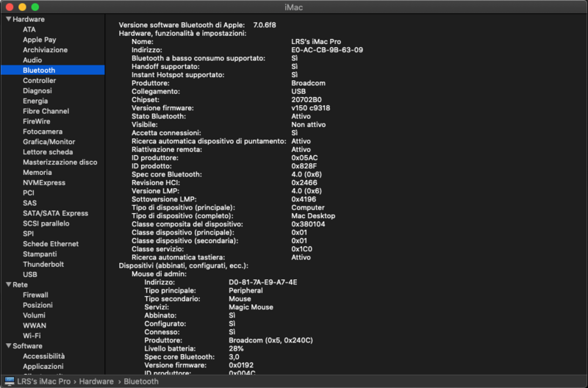Click the battery level value 28%
Viewport: 588px width, 388px height.
coord(236,348)
